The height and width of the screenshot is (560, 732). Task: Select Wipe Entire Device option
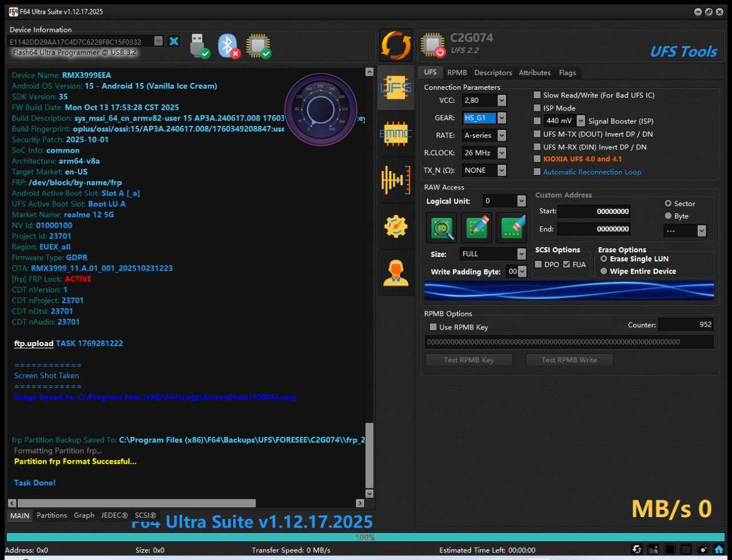coord(604,272)
